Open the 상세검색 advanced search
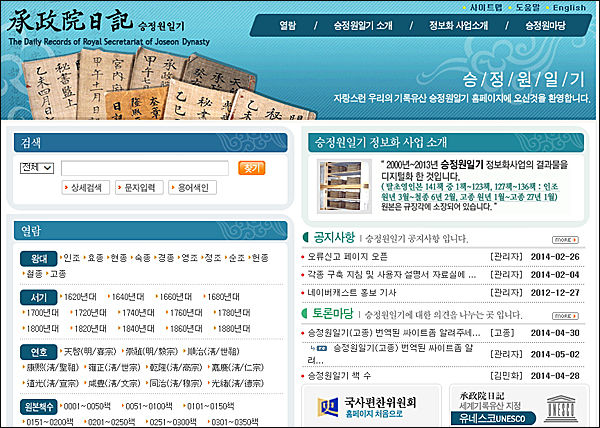The image size is (600, 428). 86,187
